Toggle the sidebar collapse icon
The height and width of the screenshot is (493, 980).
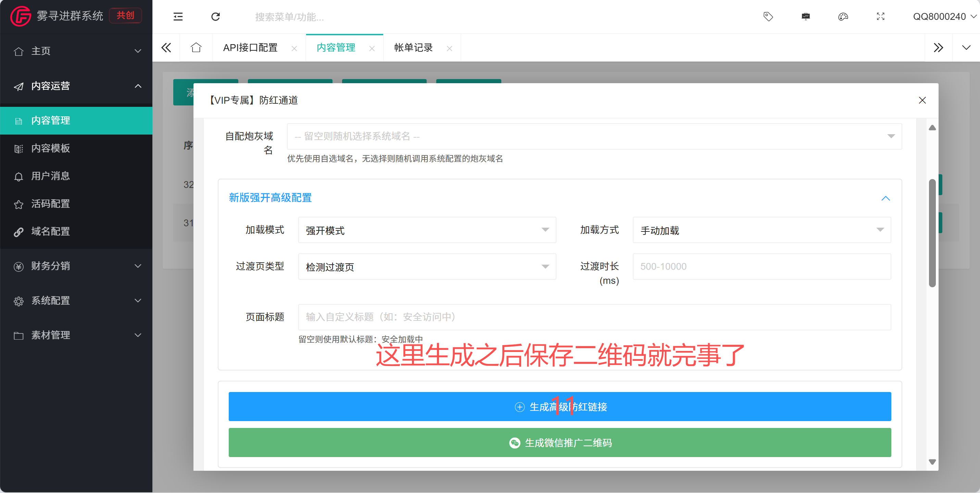178,17
